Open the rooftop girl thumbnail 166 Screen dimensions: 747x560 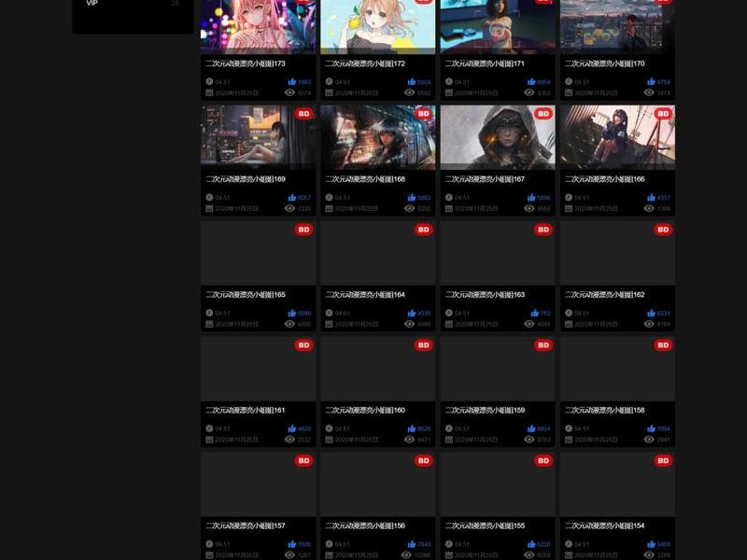click(x=617, y=137)
